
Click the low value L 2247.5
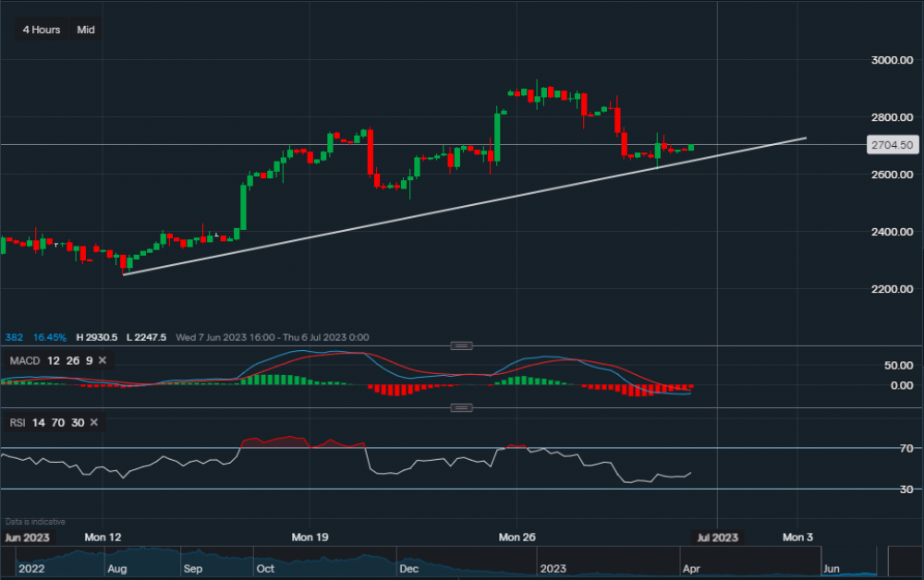[x=148, y=337]
